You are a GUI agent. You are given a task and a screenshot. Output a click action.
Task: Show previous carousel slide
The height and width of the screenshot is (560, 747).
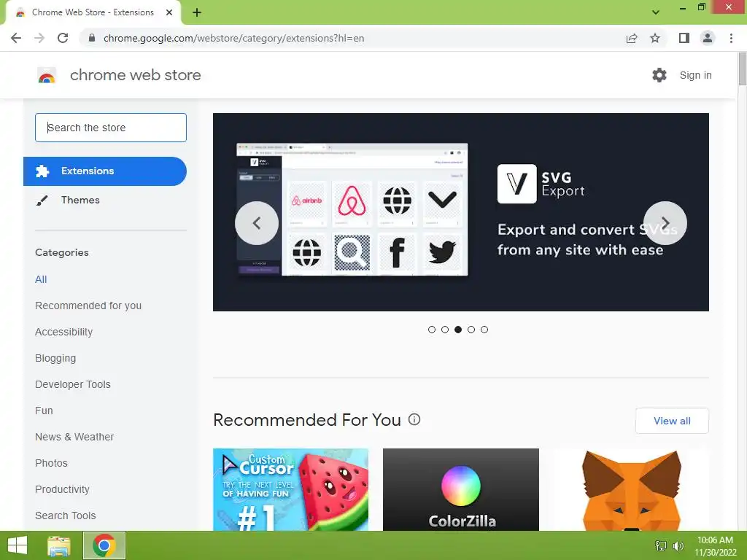click(257, 223)
